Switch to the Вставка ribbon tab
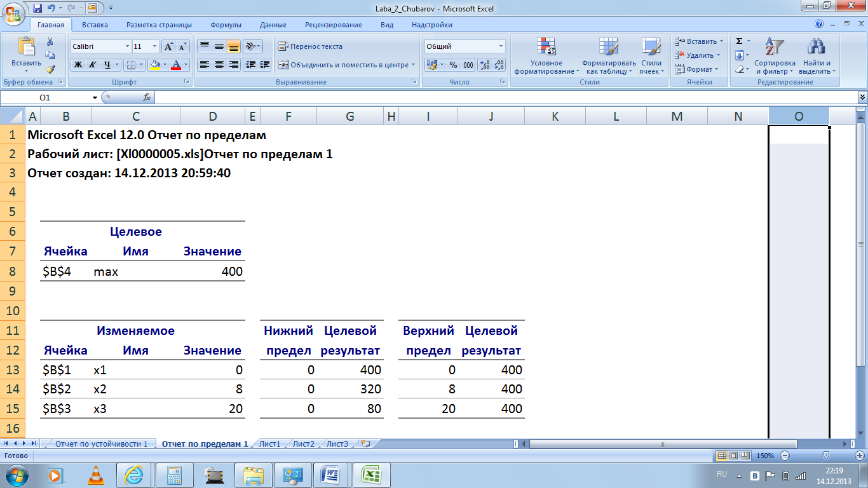The width and height of the screenshot is (868, 488). (95, 25)
